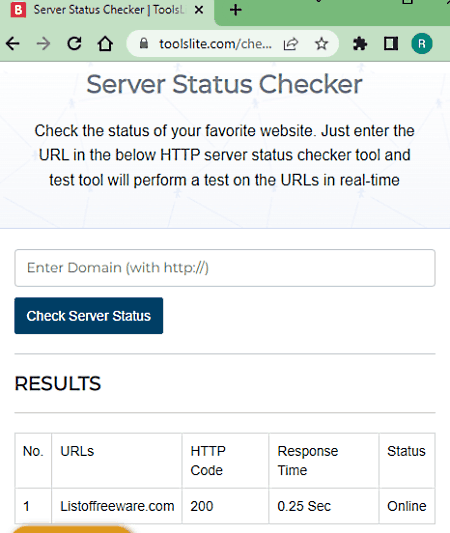Select the Server Status Checker tab
Viewport: 450px width, 533px height.
click(x=107, y=11)
